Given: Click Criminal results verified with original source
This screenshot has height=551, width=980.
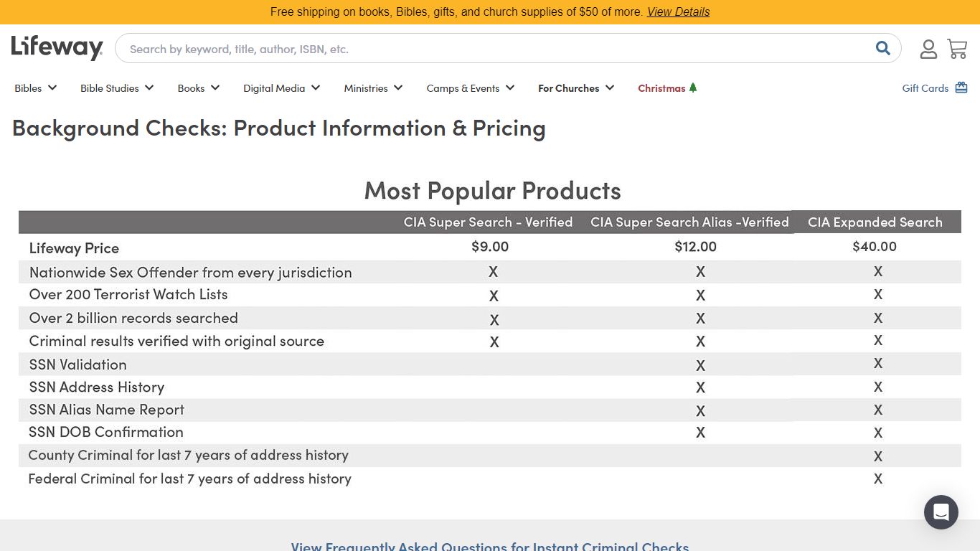Looking at the screenshot, I should pos(176,341).
